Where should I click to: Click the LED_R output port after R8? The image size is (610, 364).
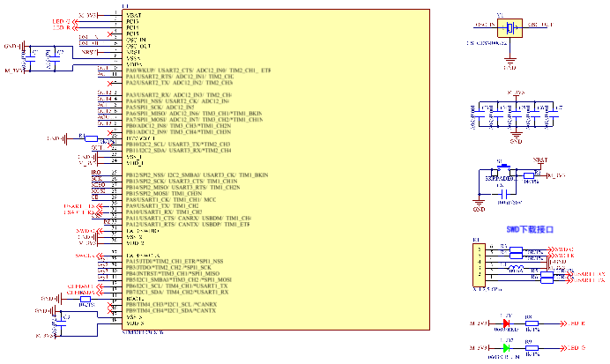573,323
